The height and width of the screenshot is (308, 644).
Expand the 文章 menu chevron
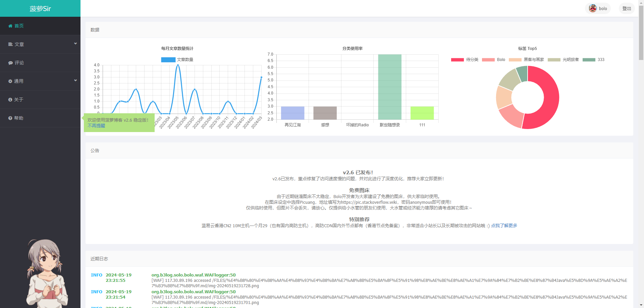(x=75, y=44)
